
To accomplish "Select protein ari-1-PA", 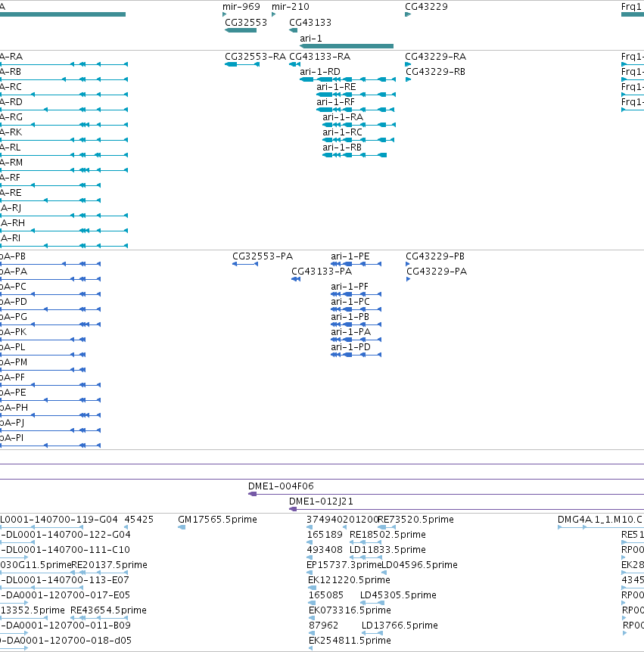I will (356, 340).
